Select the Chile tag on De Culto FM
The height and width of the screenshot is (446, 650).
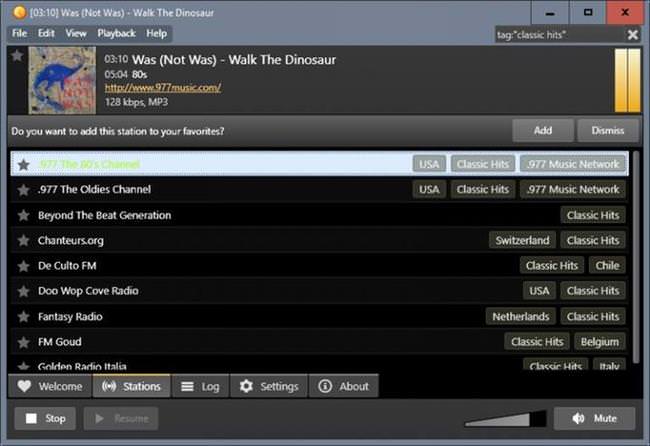tap(607, 266)
